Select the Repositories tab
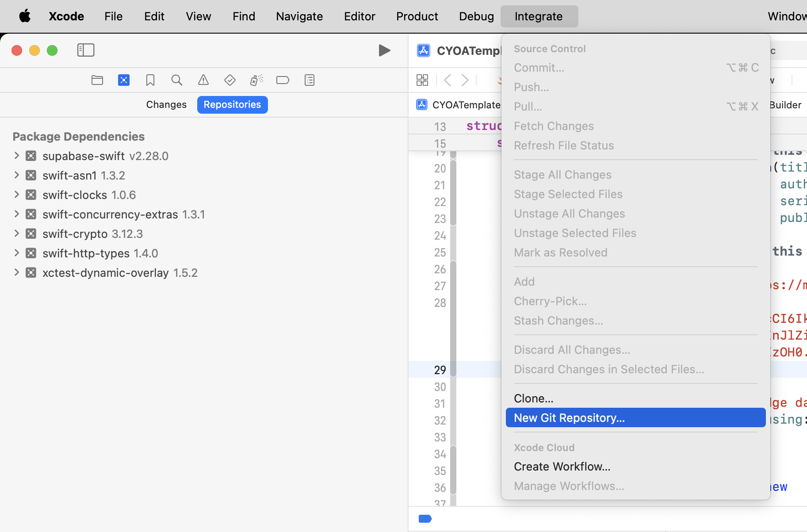 pyautogui.click(x=232, y=105)
